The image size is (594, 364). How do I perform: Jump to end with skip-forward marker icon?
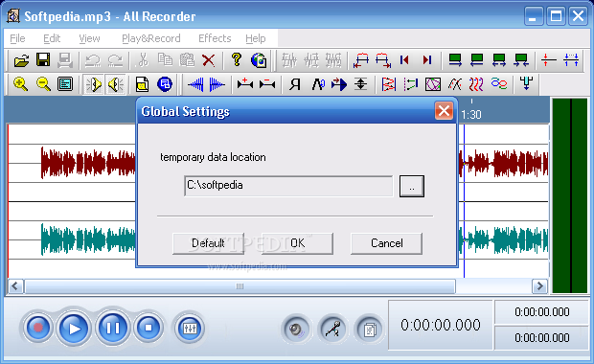(427, 60)
